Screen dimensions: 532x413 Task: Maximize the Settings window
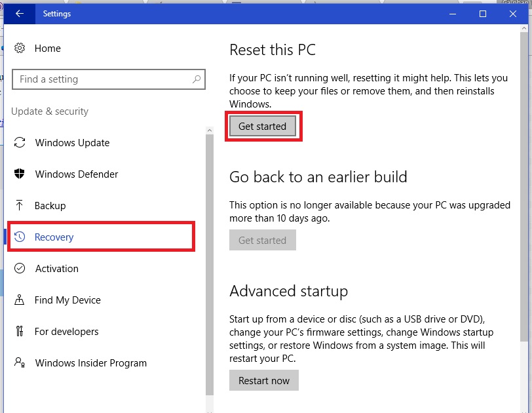click(483, 14)
